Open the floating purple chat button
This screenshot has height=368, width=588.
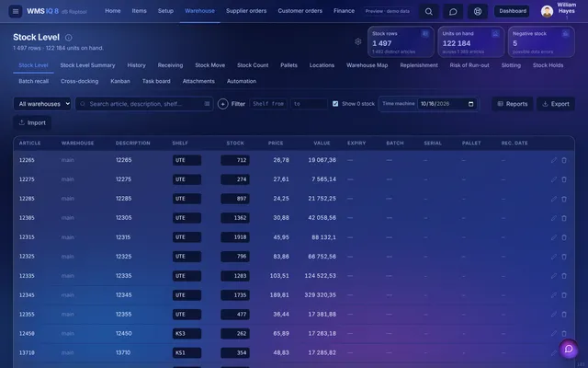click(x=569, y=349)
